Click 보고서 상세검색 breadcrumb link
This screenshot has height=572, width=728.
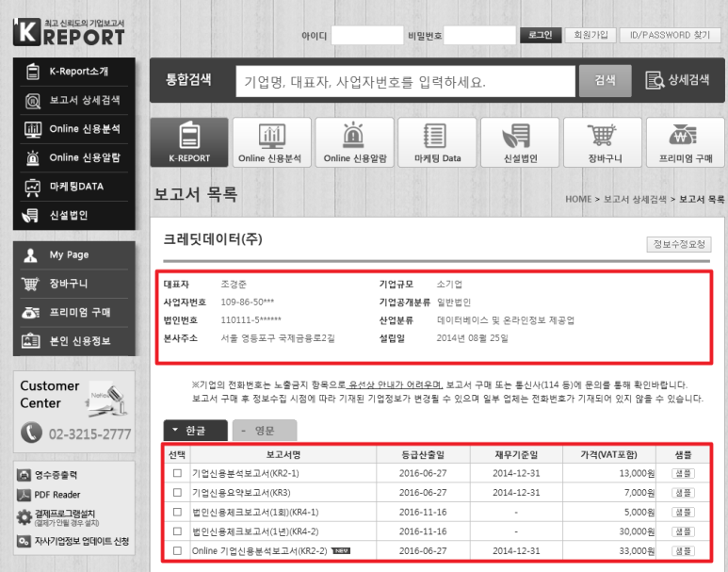tap(635, 200)
